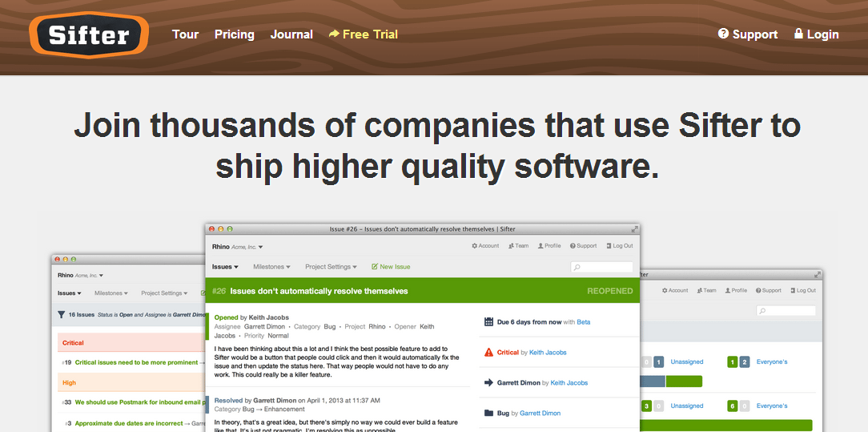Go to the Journal link

[x=291, y=34]
